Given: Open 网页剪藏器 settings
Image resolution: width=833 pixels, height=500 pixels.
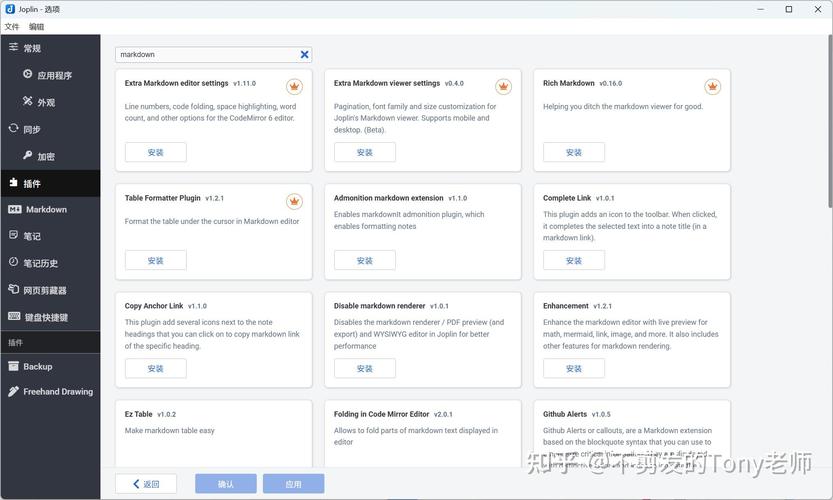Looking at the screenshot, I should [x=50, y=290].
